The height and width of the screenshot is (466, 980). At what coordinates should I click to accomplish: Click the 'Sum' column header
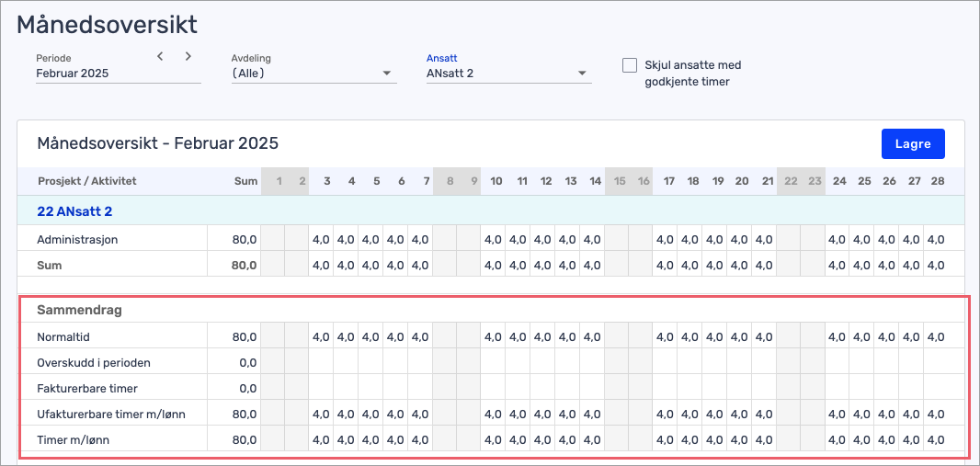[x=245, y=181]
